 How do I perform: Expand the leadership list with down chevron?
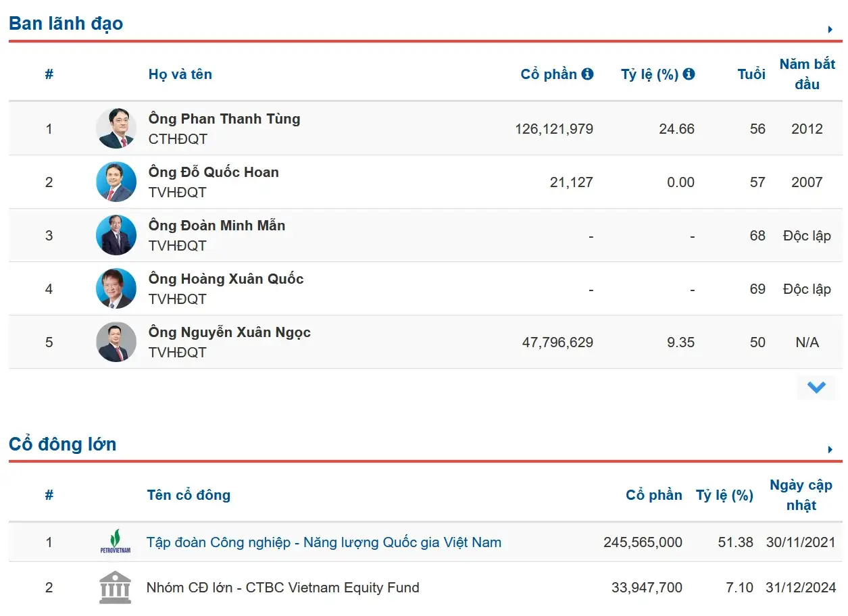coord(816,388)
